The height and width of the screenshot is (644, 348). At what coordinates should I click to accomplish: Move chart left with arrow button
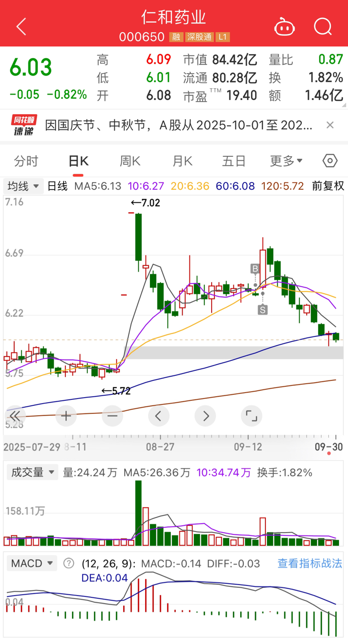pyautogui.click(x=159, y=416)
